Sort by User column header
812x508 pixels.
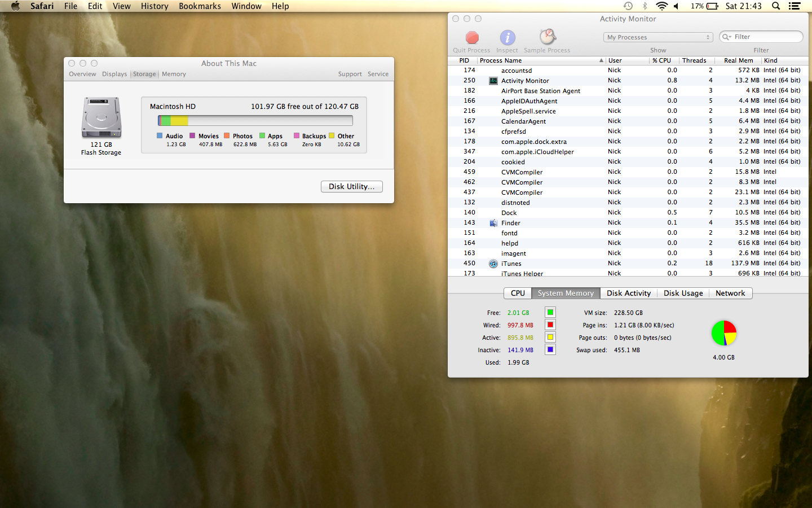627,60
